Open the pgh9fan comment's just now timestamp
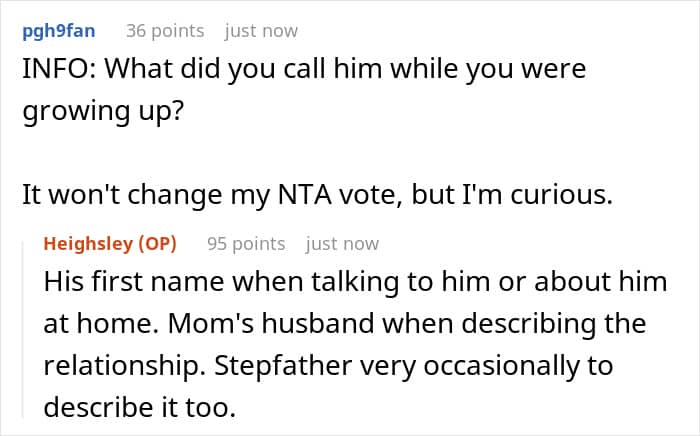The height and width of the screenshot is (436, 700). [261, 31]
